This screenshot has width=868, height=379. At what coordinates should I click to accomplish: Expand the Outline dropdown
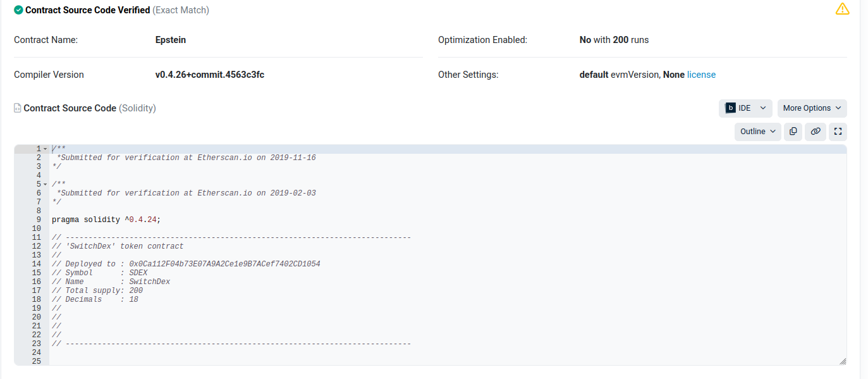pyautogui.click(x=758, y=132)
